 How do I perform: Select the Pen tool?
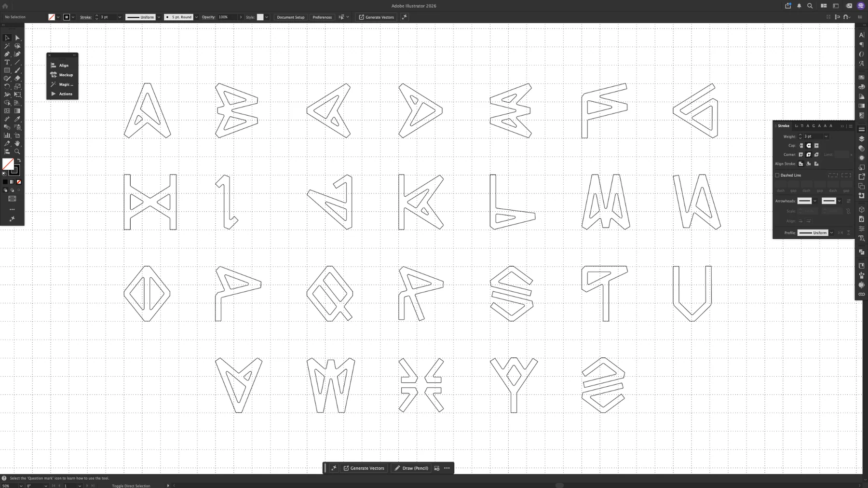tap(7, 54)
